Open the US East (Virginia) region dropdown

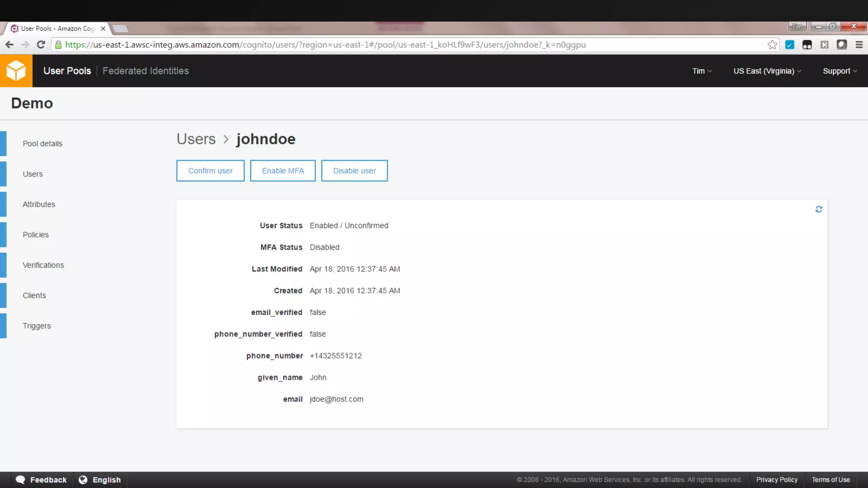tap(767, 71)
